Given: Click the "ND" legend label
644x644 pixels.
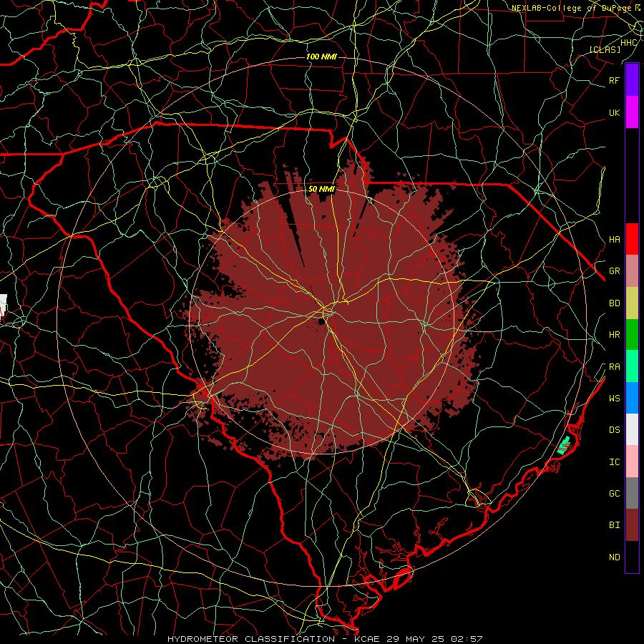Looking at the screenshot, I should point(614,557).
